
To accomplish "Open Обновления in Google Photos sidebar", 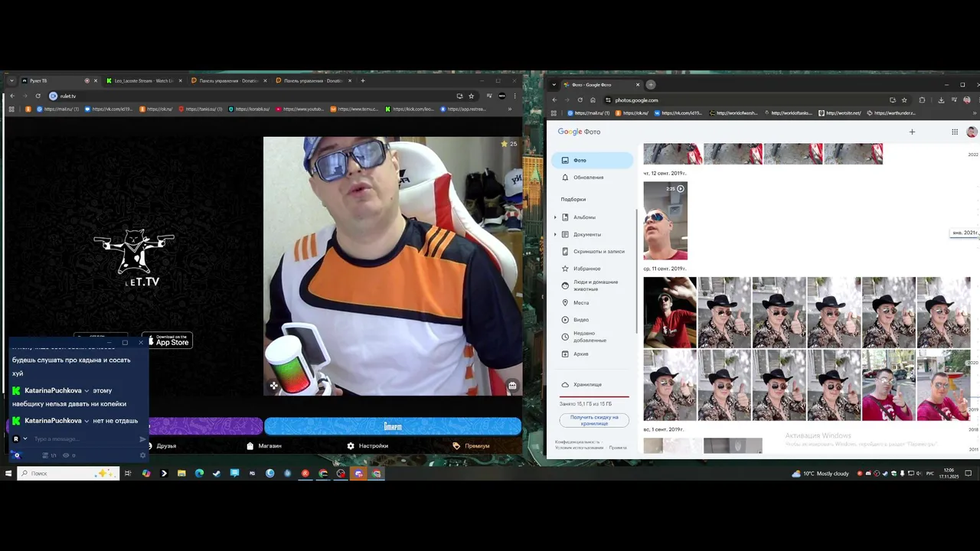I will click(x=593, y=178).
